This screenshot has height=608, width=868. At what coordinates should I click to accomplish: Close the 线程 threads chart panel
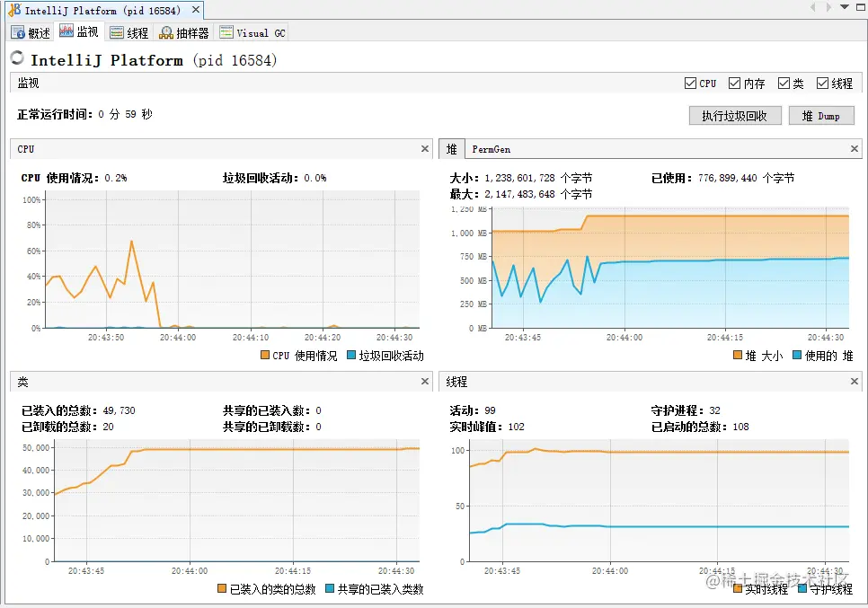click(x=855, y=381)
